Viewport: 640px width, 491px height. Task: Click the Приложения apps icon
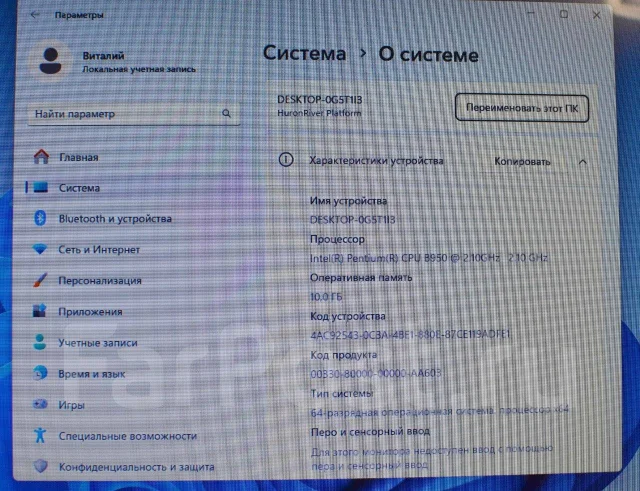(40, 311)
